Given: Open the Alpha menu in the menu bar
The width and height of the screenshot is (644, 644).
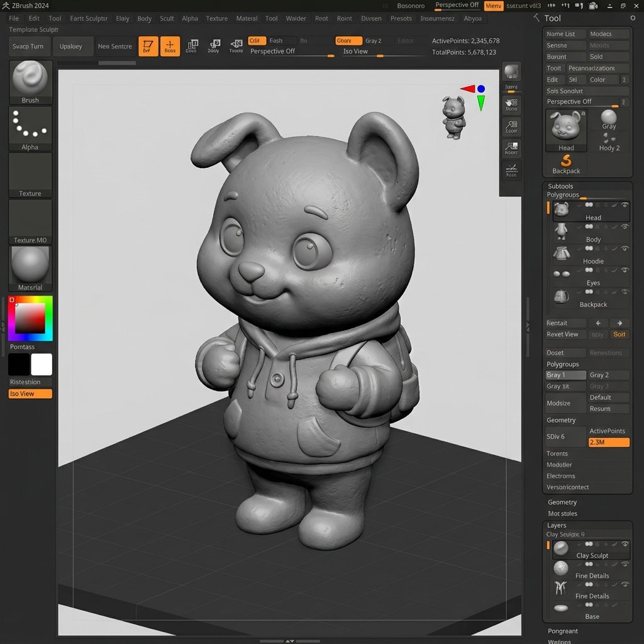Looking at the screenshot, I should click(x=190, y=18).
